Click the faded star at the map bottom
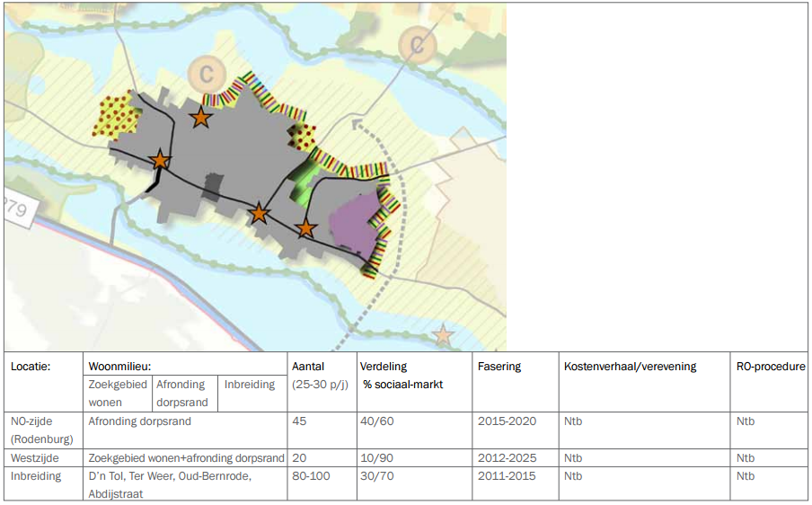This screenshot has height=505, width=812. [x=443, y=334]
